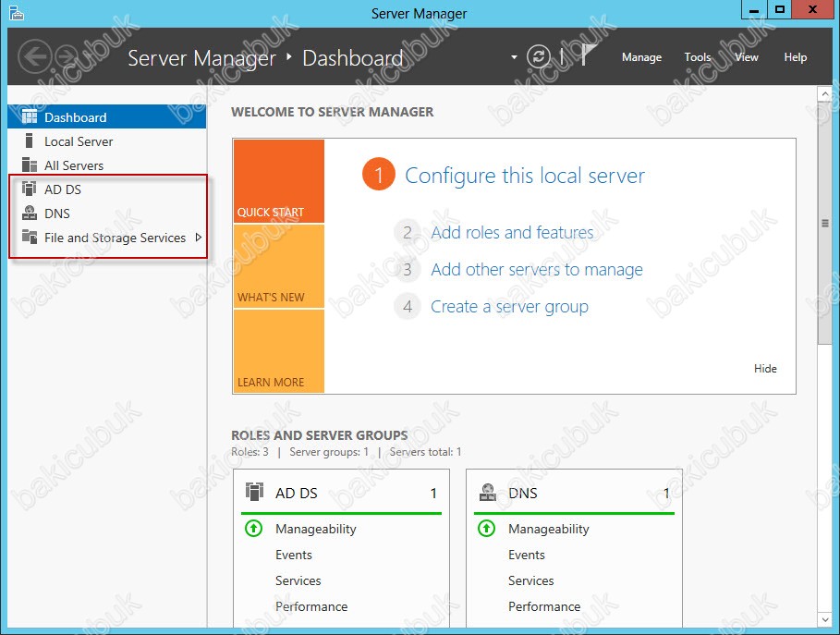Viewport: 840px width, 635px height.
Task: Select the Learn More tile
Action: [x=278, y=351]
